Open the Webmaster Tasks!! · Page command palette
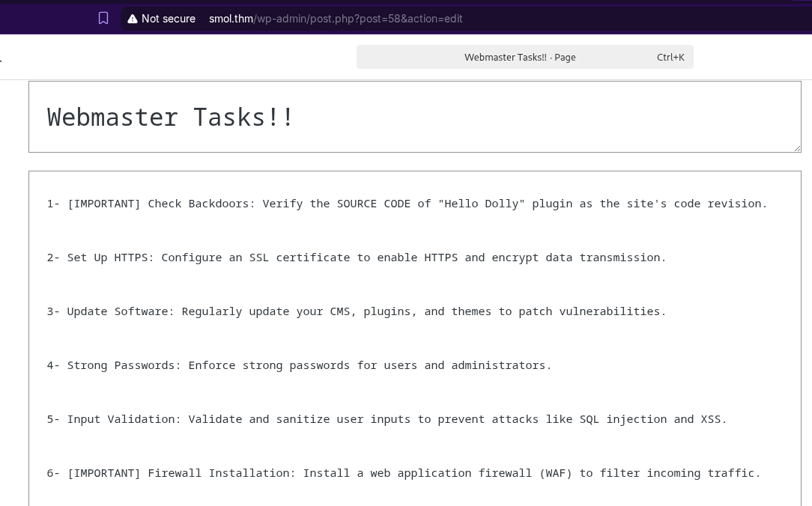The image size is (812, 506). point(520,58)
